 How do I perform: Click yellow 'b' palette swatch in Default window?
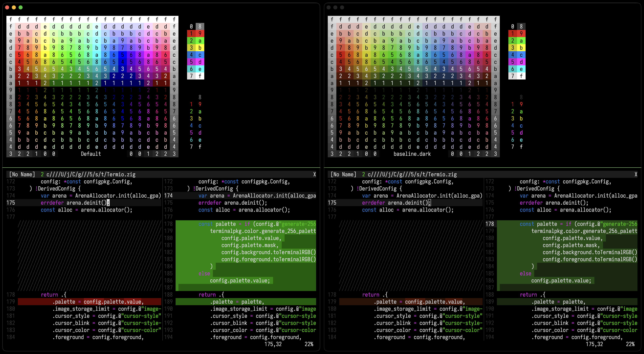pyautogui.click(x=200, y=48)
